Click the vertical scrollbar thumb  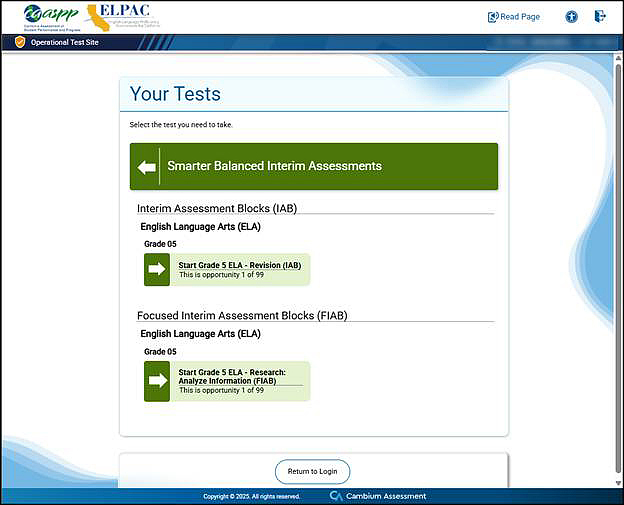pyautogui.click(x=618, y=269)
